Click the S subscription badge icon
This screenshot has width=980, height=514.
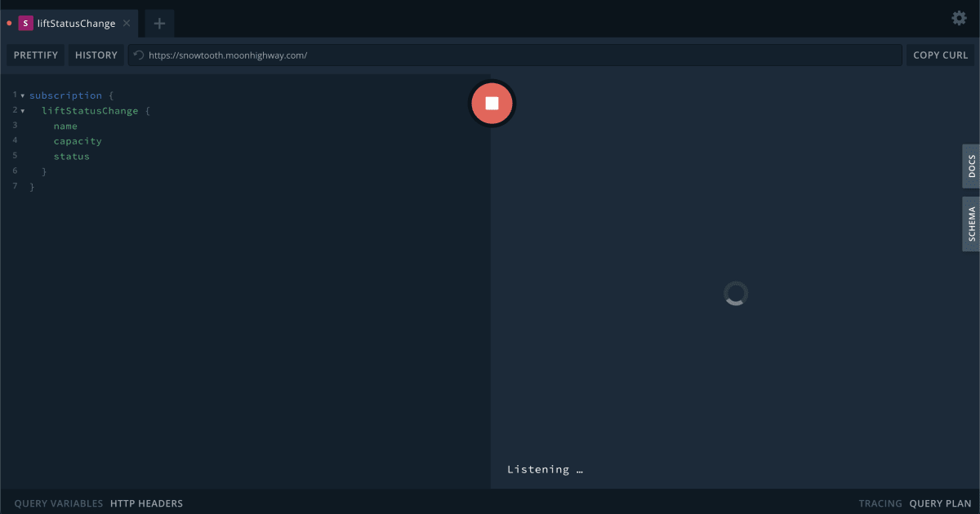(25, 23)
